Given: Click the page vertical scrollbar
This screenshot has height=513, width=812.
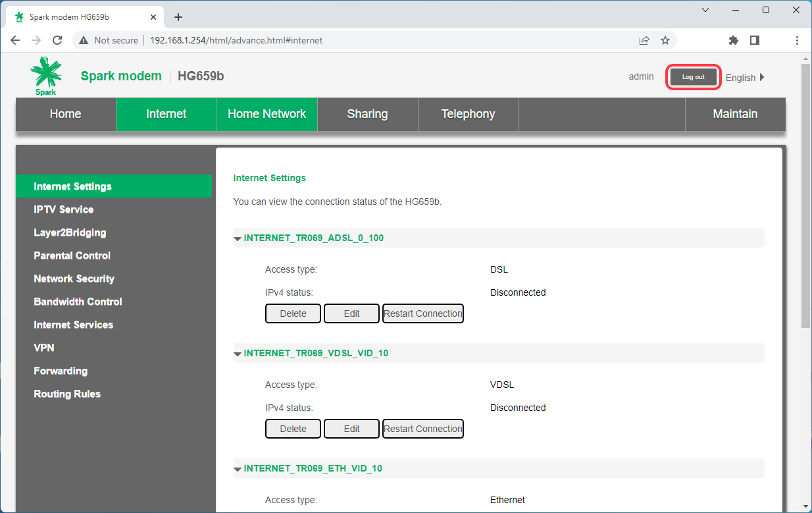Looking at the screenshot, I should coord(805,195).
